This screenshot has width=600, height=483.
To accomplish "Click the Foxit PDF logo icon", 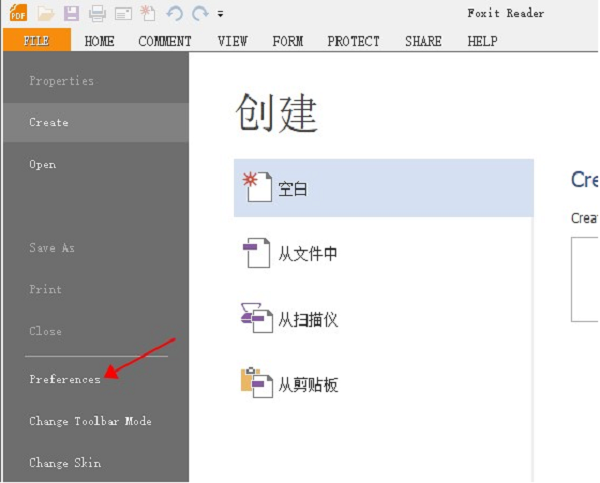I will (18, 13).
